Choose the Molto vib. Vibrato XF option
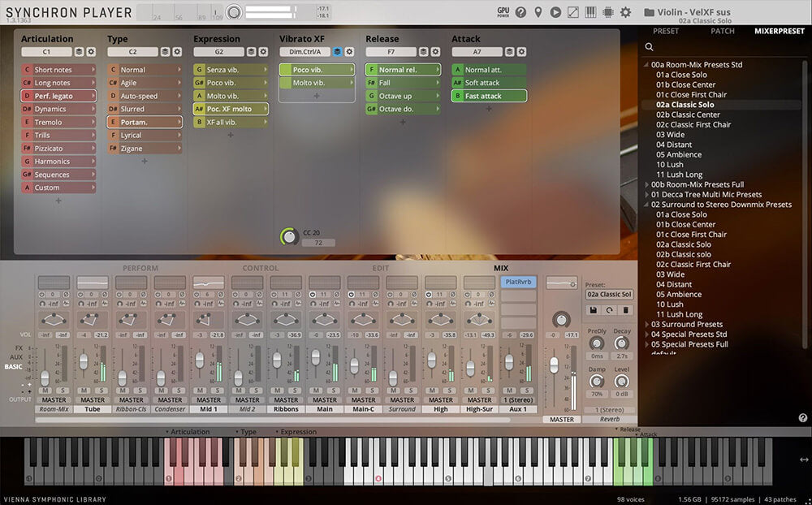The width and height of the screenshot is (812, 505). (309, 83)
